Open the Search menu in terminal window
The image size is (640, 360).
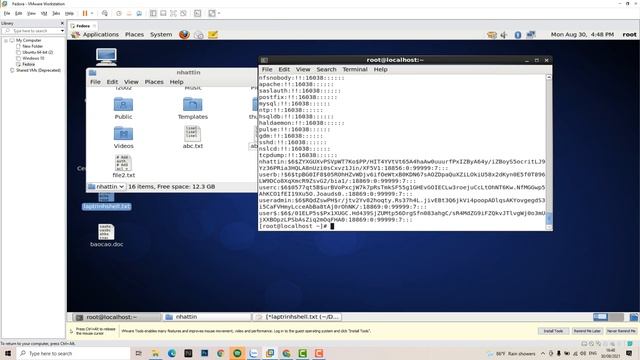coord(326,69)
